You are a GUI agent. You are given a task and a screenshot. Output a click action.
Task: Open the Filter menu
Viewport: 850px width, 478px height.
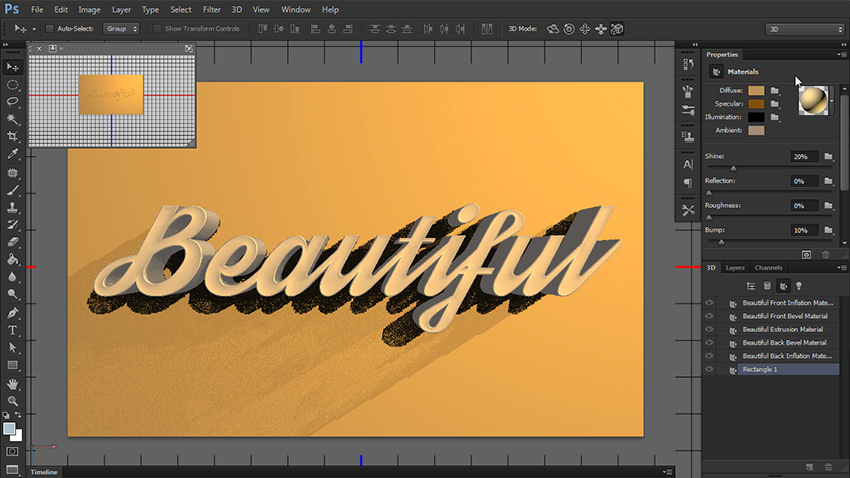[x=211, y=9]
